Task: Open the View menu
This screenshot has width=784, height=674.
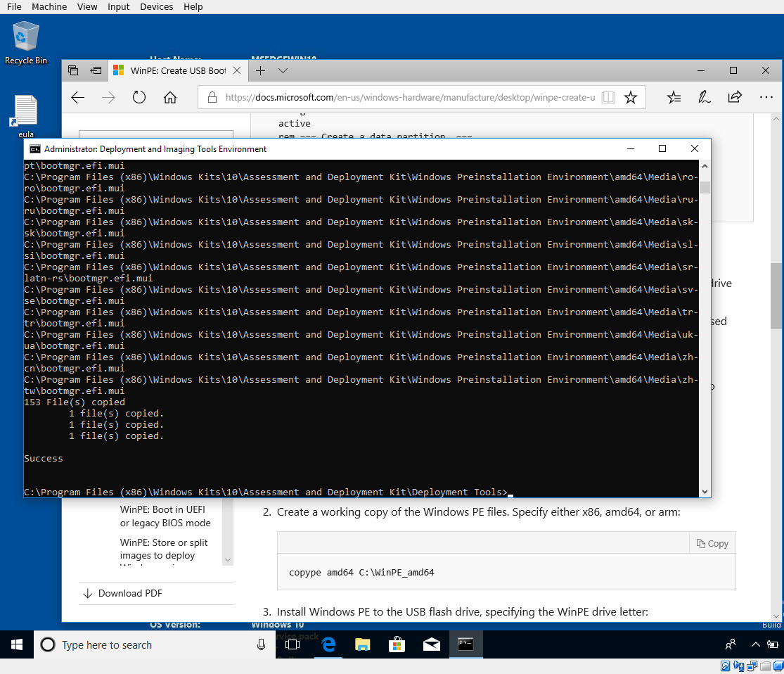Action: [87, 6]
